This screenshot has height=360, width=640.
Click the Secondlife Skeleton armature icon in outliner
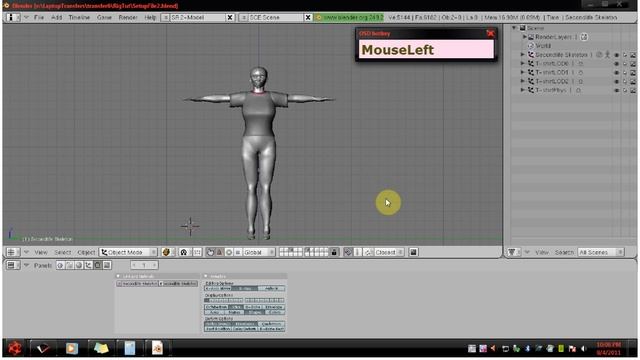pos(531,55)
